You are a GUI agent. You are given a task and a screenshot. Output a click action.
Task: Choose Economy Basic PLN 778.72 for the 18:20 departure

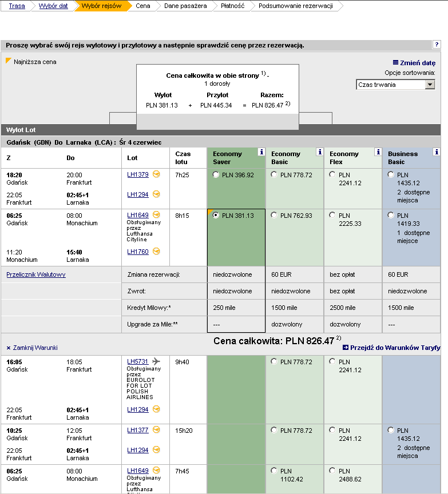coord(274,174)
